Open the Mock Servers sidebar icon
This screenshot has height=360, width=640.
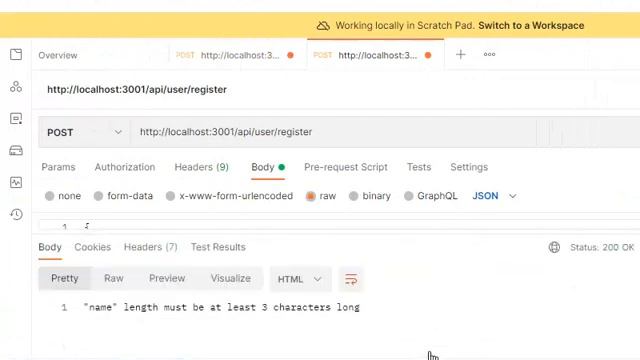coord(16,151)
